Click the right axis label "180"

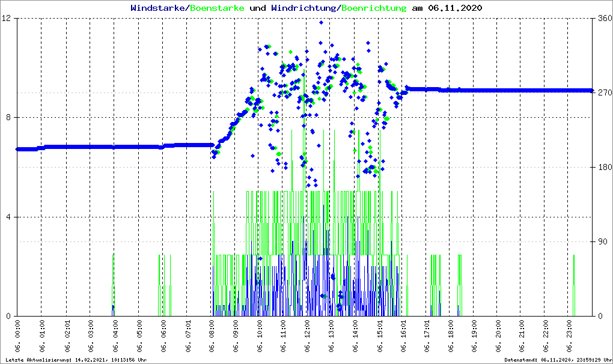[603, 168]
